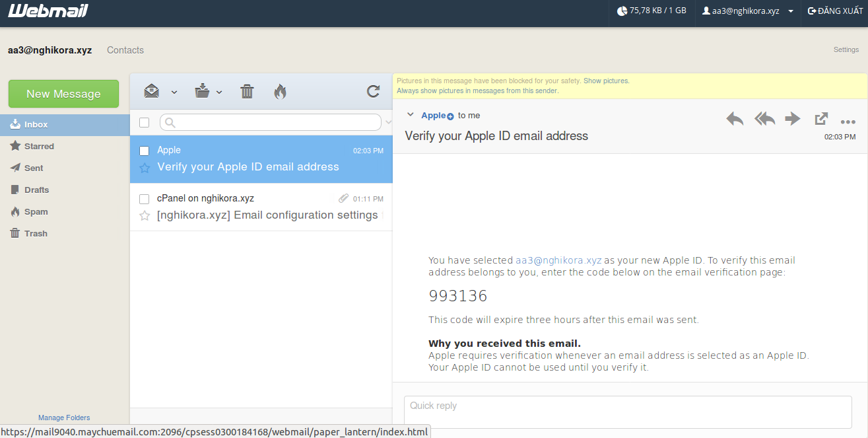Mark message as spam with flame toolbar icon
Image resolution: width=868 pixels, height=438 pixels.
[x=280, y=91]
